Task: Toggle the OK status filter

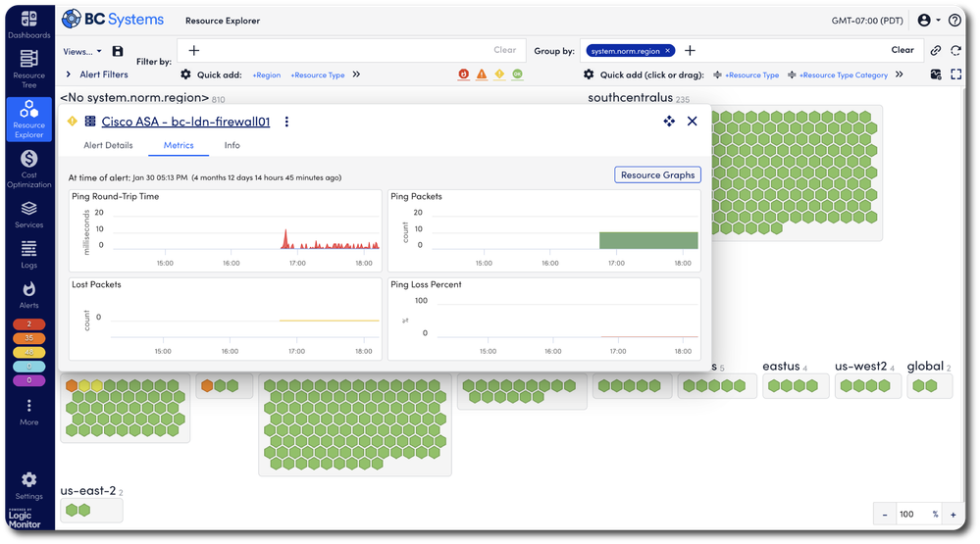Action: pos(518,74)
